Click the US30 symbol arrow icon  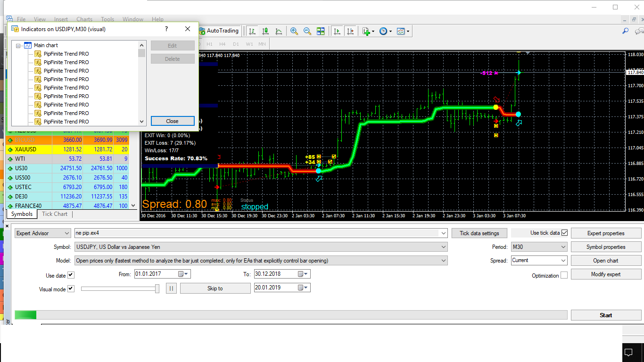point(10,168)
